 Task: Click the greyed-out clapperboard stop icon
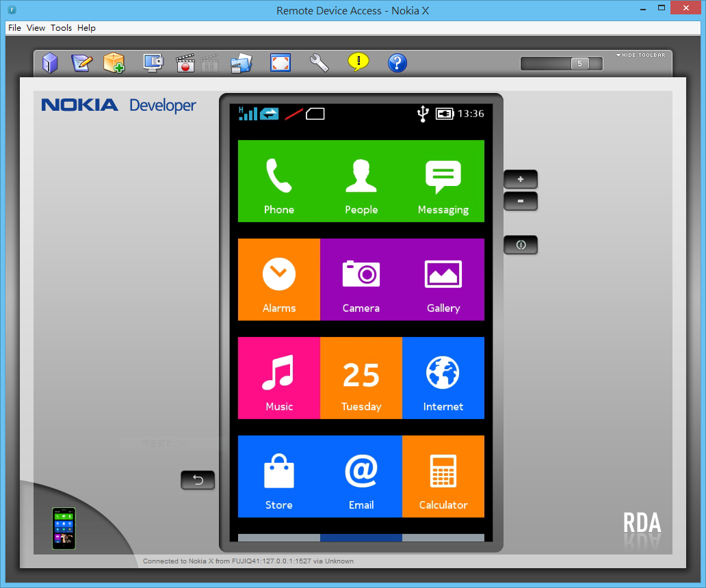209,63
